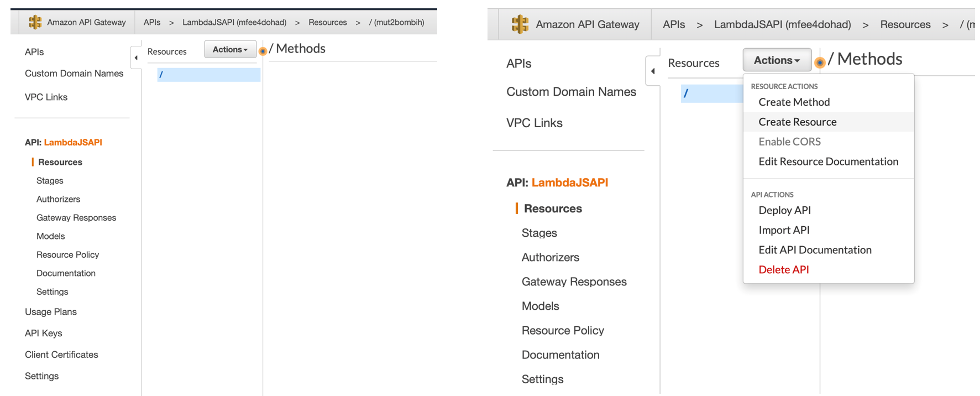Select Resources under LambdaJSAPI, right sidebar
The height and width of the screenshot is (396, 980).
click(x=553, y=209)
